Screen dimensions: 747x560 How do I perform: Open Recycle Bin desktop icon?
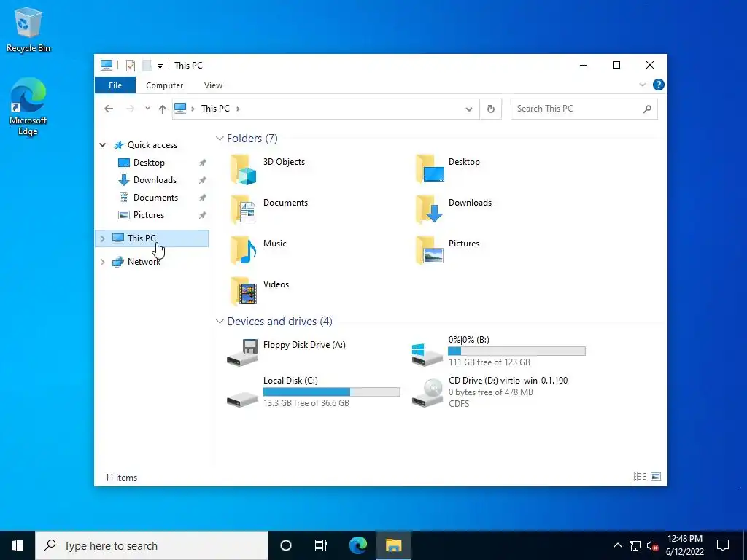(x=28, y=29)
